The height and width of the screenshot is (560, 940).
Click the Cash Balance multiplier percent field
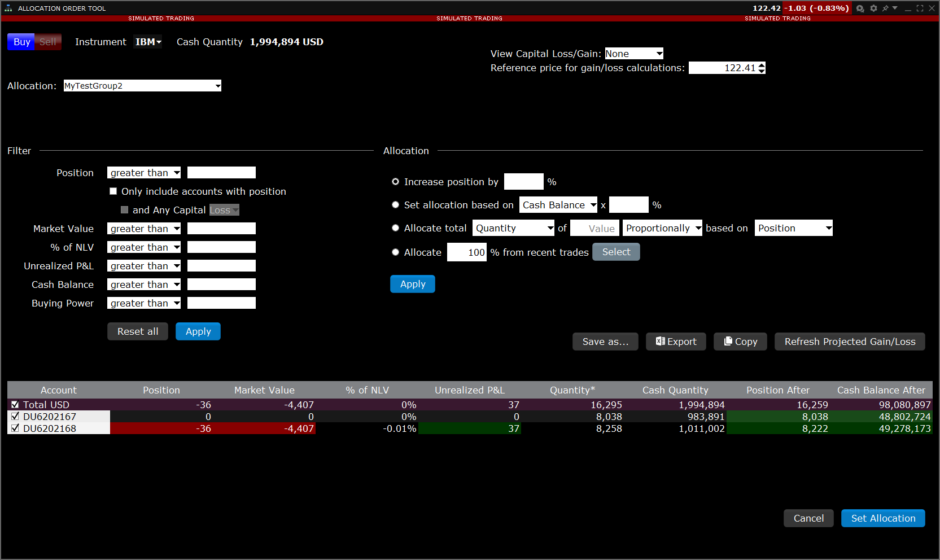click(629, 205)
